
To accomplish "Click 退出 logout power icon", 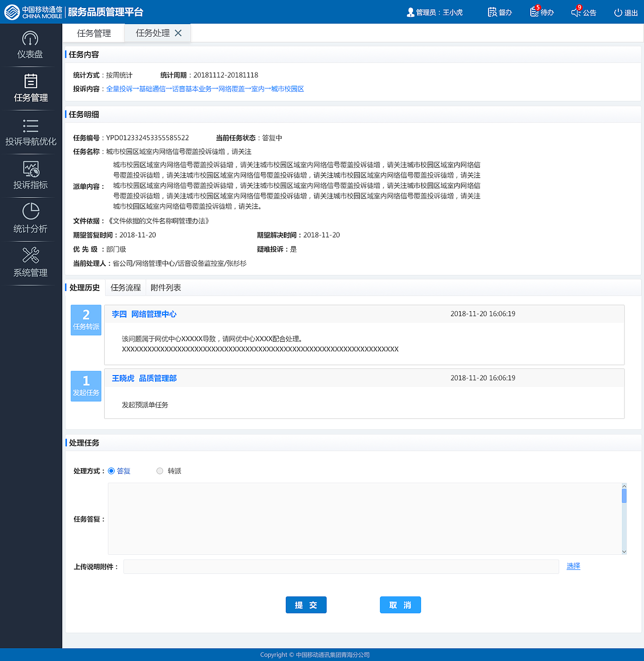I will click(618, 13).
